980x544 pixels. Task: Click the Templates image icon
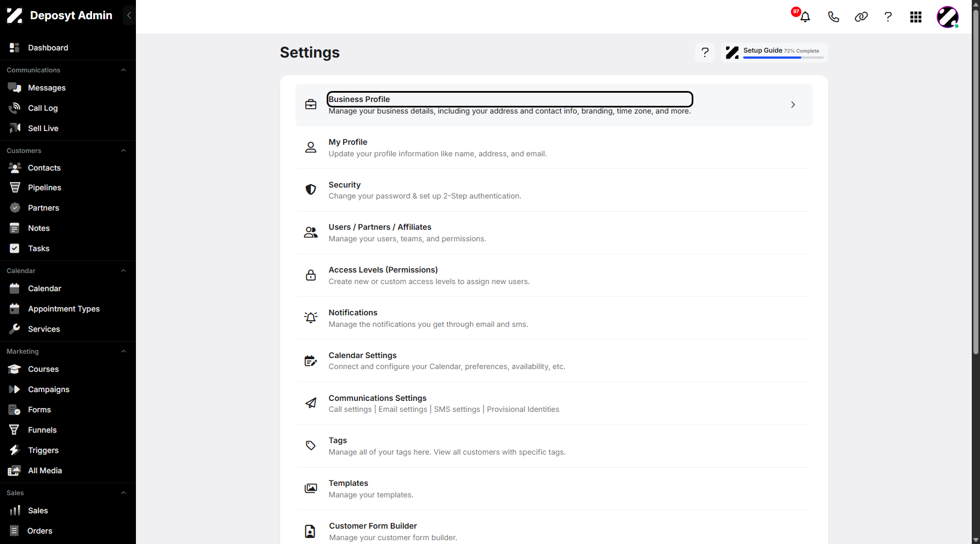(x=311, y=488)
